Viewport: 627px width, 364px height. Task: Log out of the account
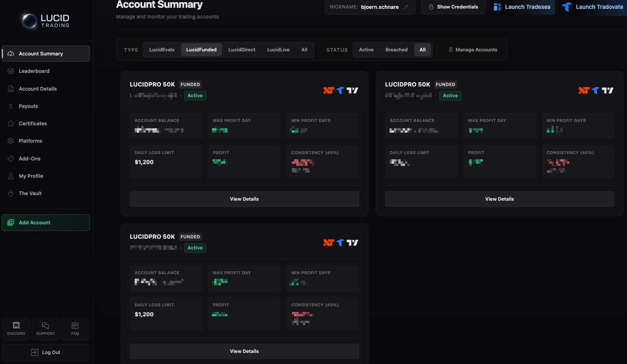click(46, 353)
